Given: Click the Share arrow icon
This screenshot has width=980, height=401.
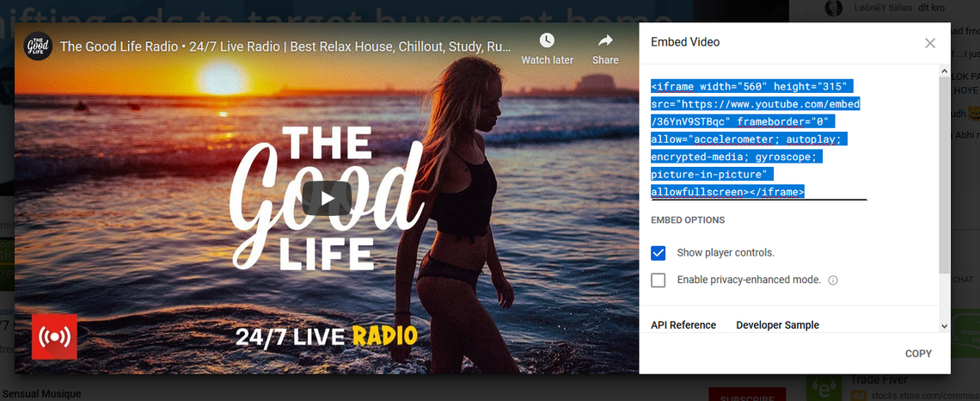Looking at the screenshot, I should click(605, 40).
